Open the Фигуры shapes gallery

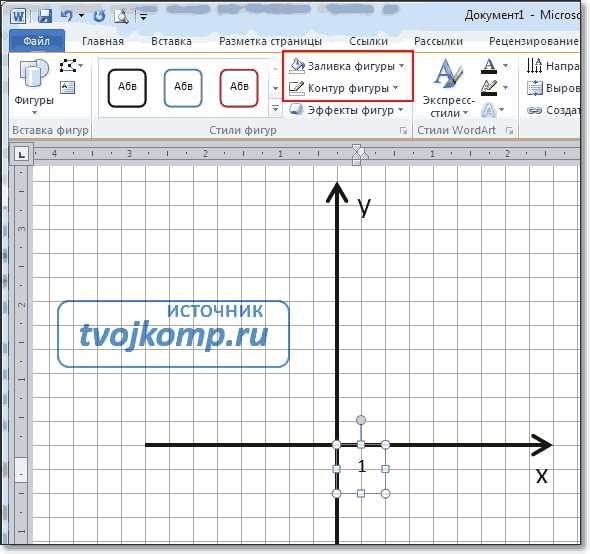click(x=34, y=87)
